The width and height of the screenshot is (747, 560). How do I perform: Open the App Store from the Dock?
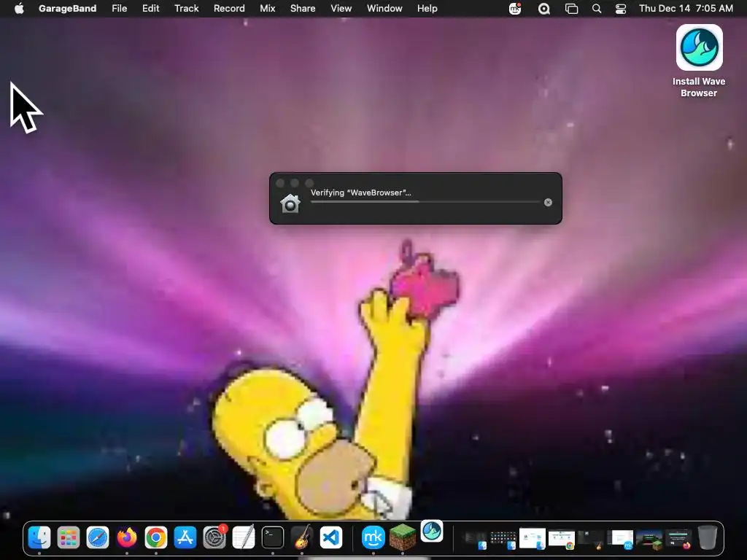pos(185,537)
